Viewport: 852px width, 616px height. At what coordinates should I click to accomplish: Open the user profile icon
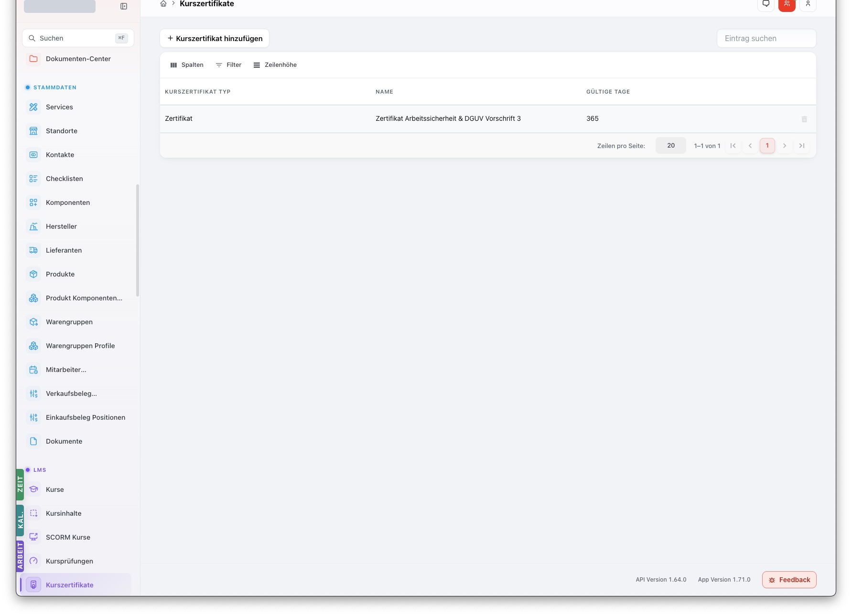(x=808, y=5)
